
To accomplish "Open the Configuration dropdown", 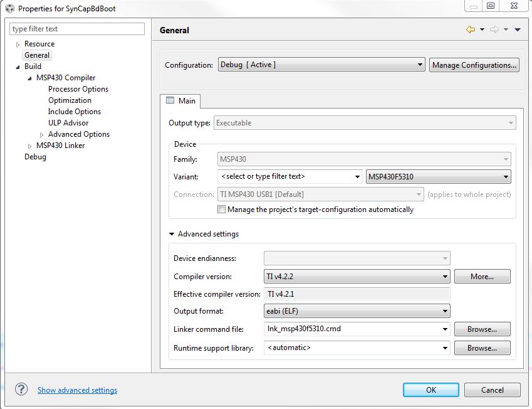I will (321, 65).
